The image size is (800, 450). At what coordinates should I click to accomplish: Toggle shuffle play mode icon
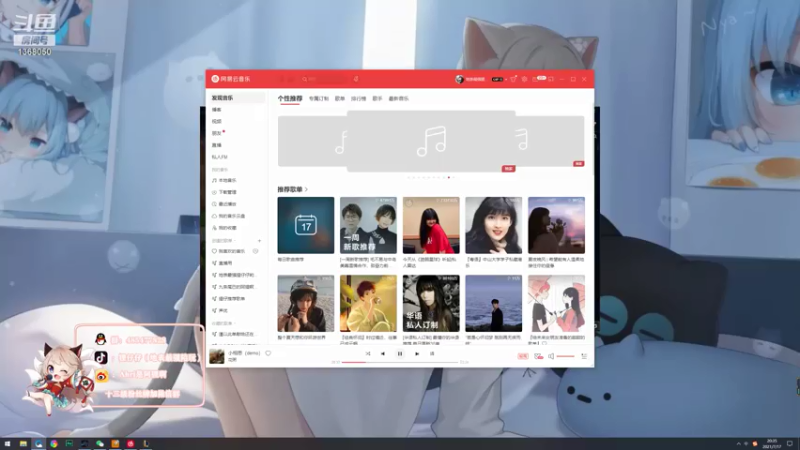click(367, 354)
